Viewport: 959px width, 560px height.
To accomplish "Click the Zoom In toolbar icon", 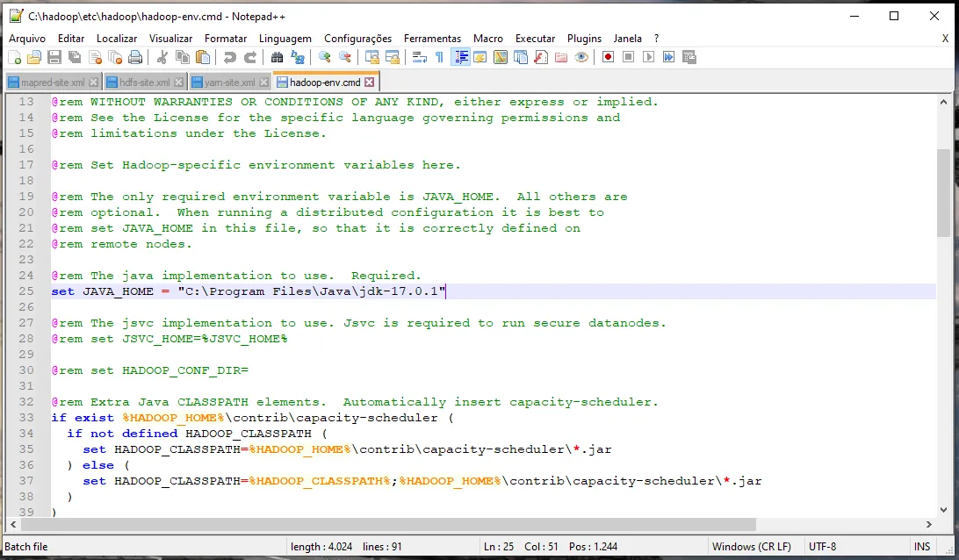I will pyautogui.click(x=325, y=58).
